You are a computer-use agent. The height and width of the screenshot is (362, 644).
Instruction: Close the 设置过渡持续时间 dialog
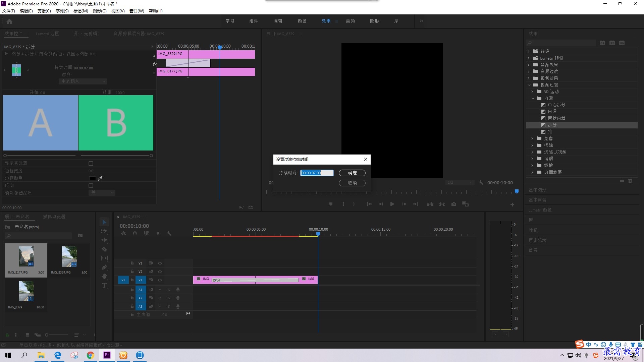pos(366,159)
